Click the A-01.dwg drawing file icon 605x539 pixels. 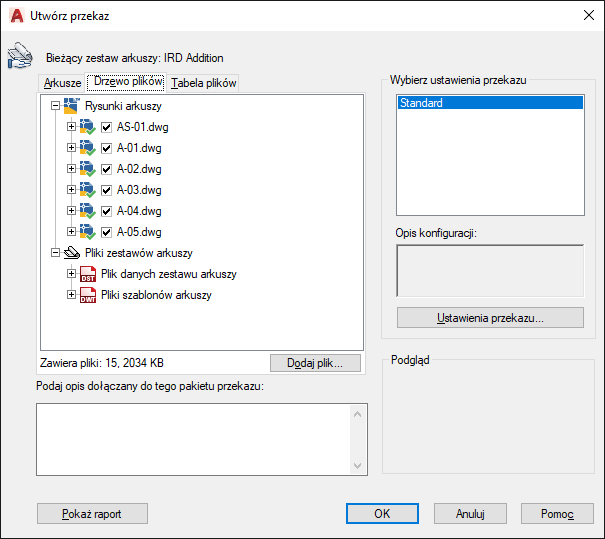[x=88, y=148]
